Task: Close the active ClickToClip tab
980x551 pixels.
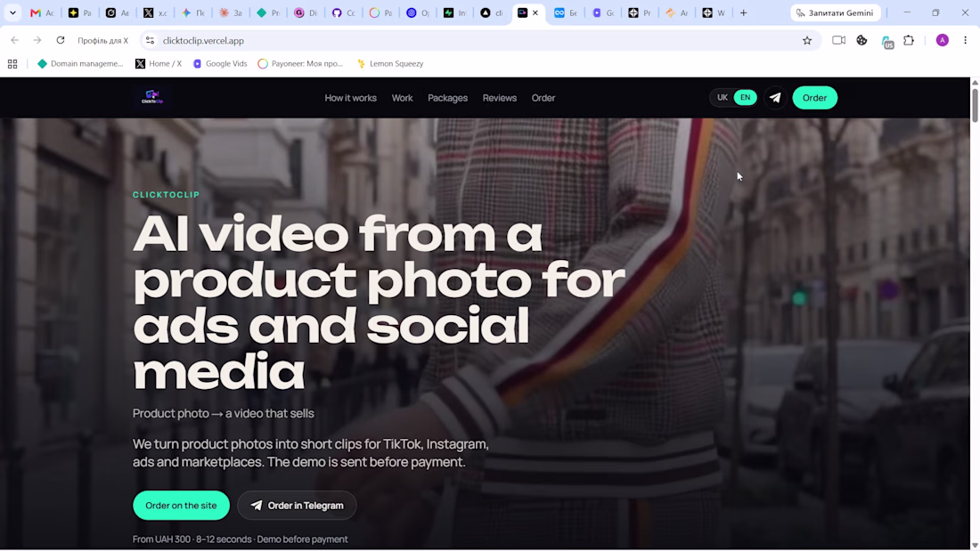Action: point(535,12)
